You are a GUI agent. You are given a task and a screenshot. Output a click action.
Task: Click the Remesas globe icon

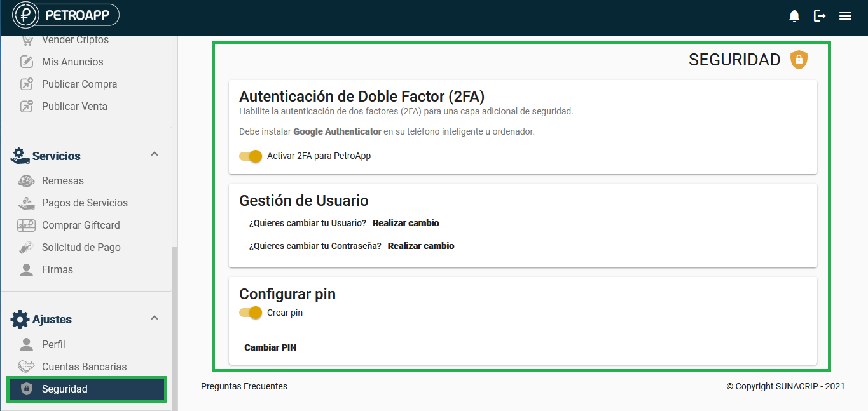(27, 180)
